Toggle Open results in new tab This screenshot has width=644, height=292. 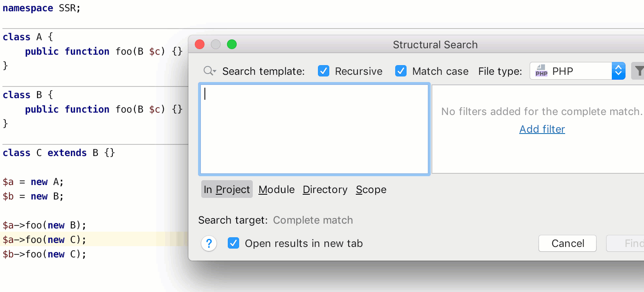(233, 243)
